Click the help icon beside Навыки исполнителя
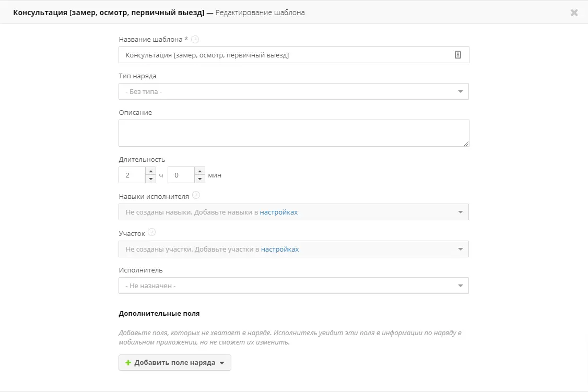The height and width of the screenshot is (392, 588). point(196,195)
